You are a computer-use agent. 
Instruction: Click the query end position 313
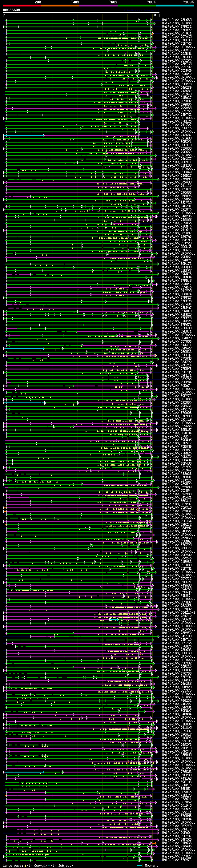[x=155, y=15]
